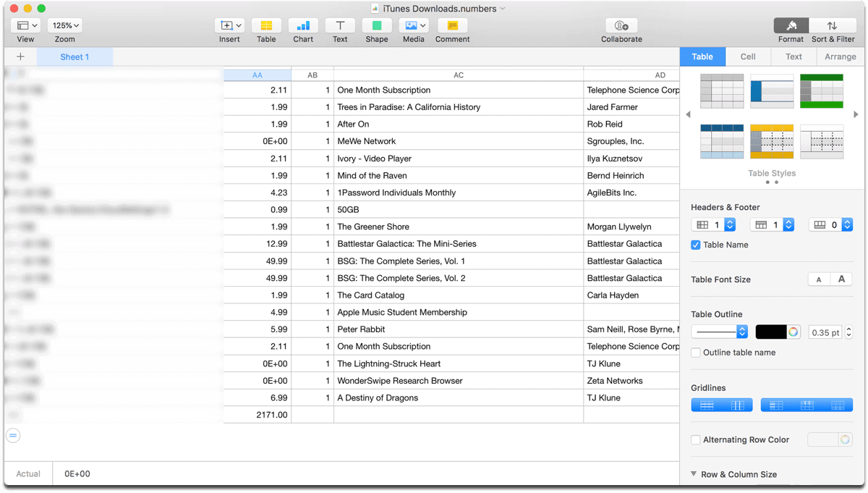
Task: Open the alternating row color wheel
Action: click(x=845, y=439)
